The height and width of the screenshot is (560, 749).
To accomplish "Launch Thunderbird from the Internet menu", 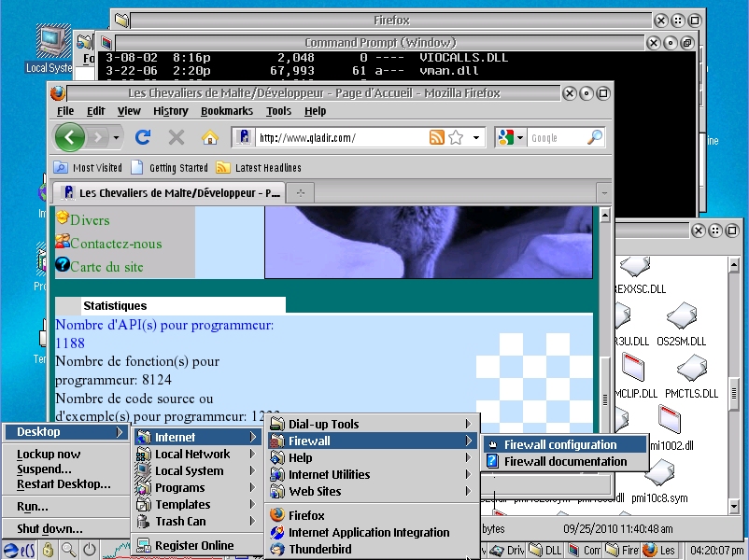I will pyautogui.click(x=319, y=549).
